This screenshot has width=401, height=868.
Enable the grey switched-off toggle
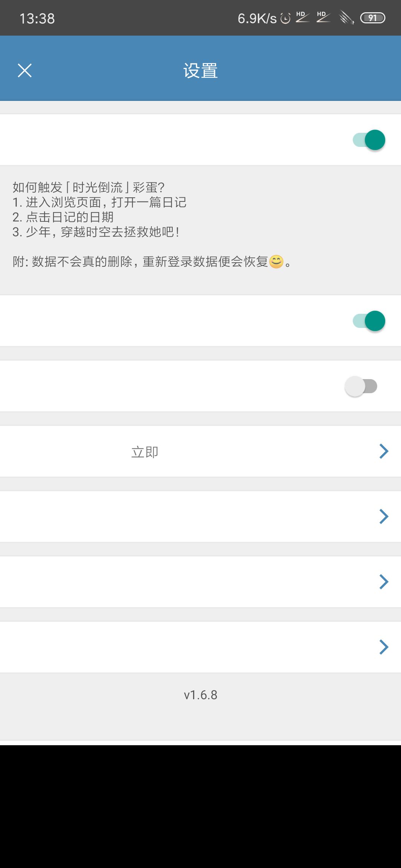361,386
